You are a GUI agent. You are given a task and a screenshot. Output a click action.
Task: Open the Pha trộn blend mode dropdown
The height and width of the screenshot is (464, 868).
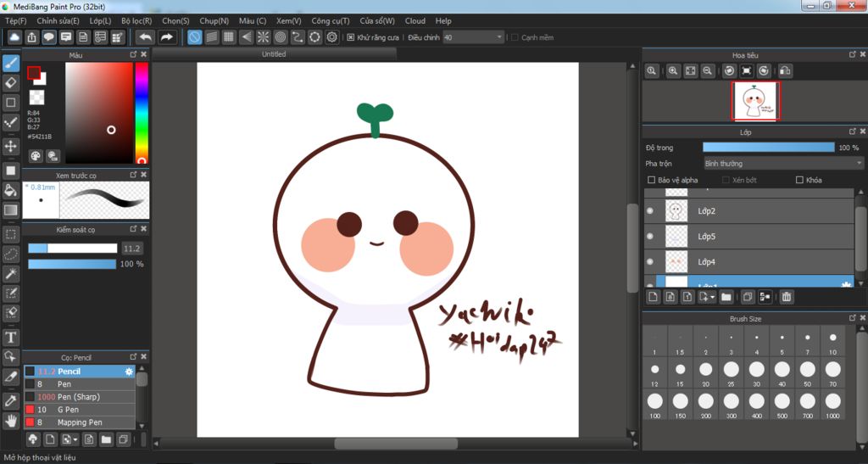[782, 164]
